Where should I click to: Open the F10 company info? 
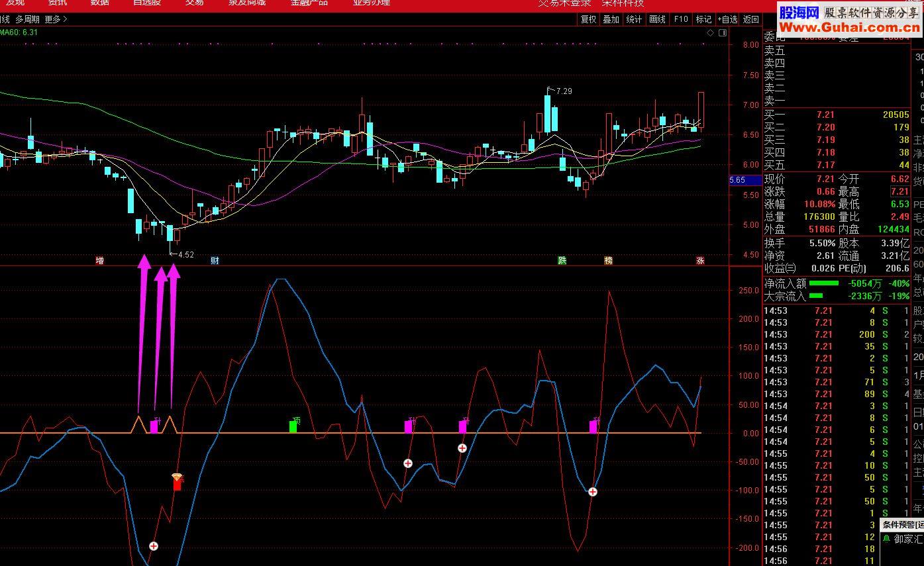(x=681, y=19)
